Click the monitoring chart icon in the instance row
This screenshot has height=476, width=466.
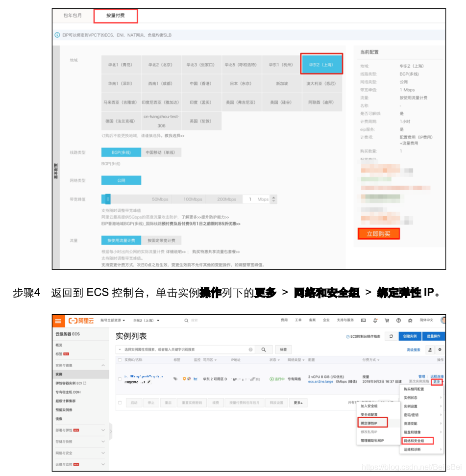tap(196, 378)
